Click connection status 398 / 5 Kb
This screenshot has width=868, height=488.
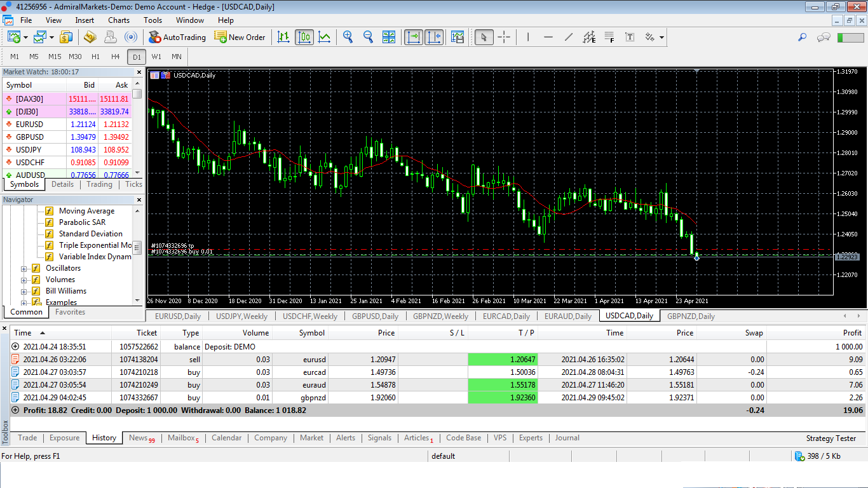pyautogui.click(x=817, y=456)
